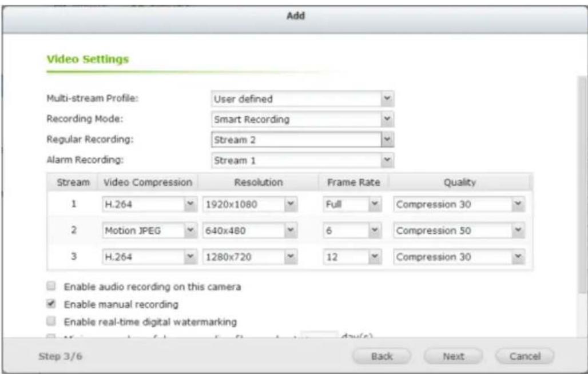Cancel the Add camera wizard

(525, 356)
